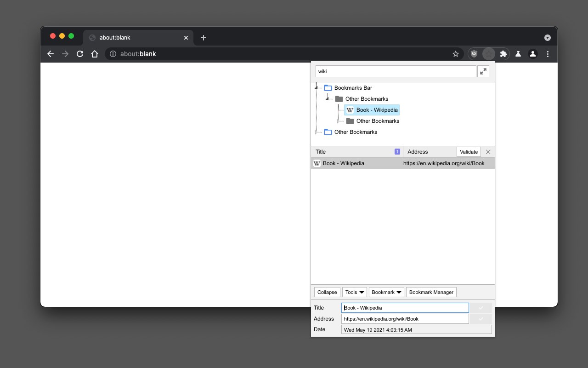Select the Book - Wikipedia results row title

click(x=344, y=163)
